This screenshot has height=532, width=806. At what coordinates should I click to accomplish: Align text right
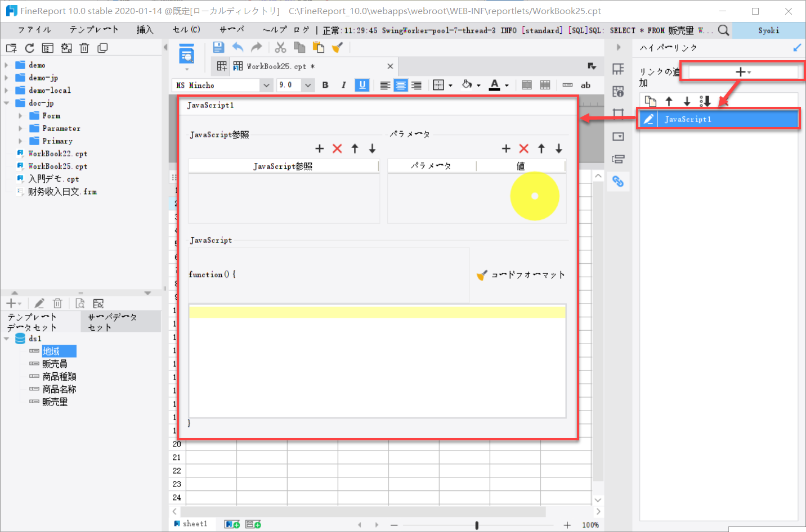[417, 85]
